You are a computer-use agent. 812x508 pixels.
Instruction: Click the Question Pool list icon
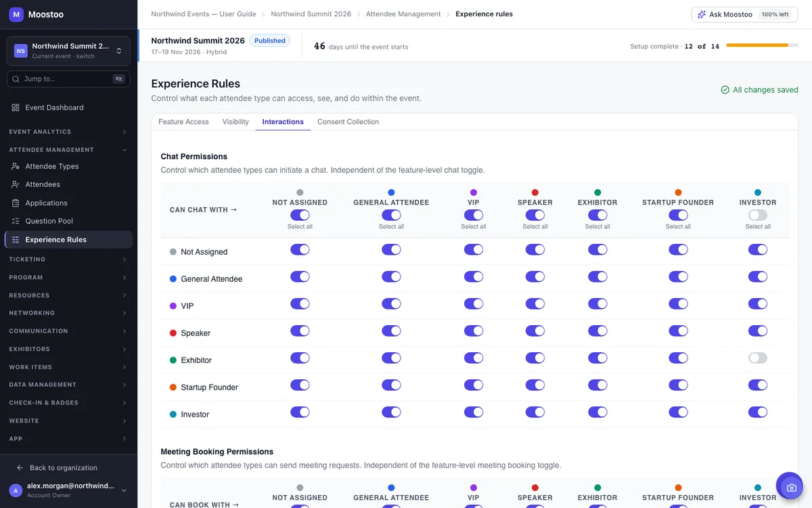point(16,221)
